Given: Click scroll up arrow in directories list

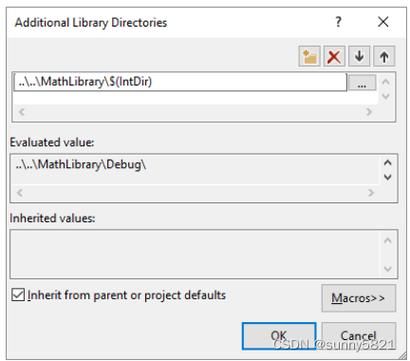Looking at the screenshot, I should 386,81.
